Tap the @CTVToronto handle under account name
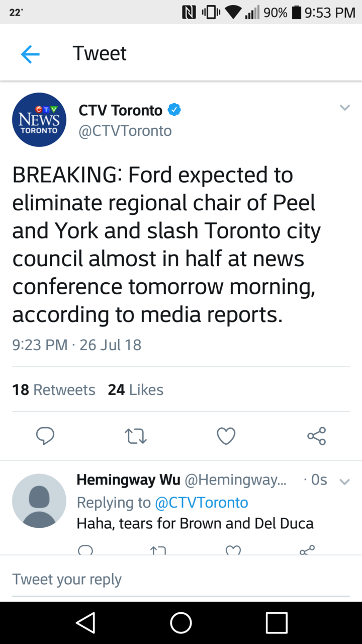This screenshot has height=644, width=362. 125,131
